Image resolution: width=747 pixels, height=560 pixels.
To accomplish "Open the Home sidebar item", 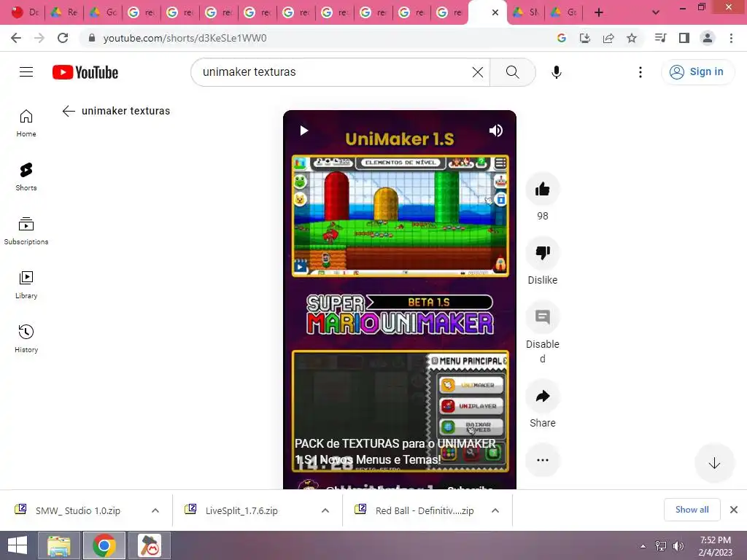I will (26, 123).
